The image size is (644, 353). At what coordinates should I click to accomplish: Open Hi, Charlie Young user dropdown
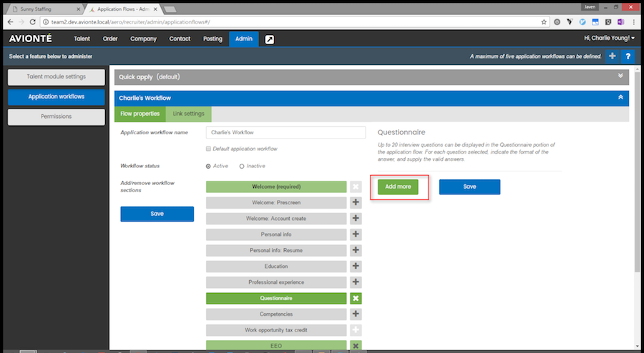click(x=609, y=38)
